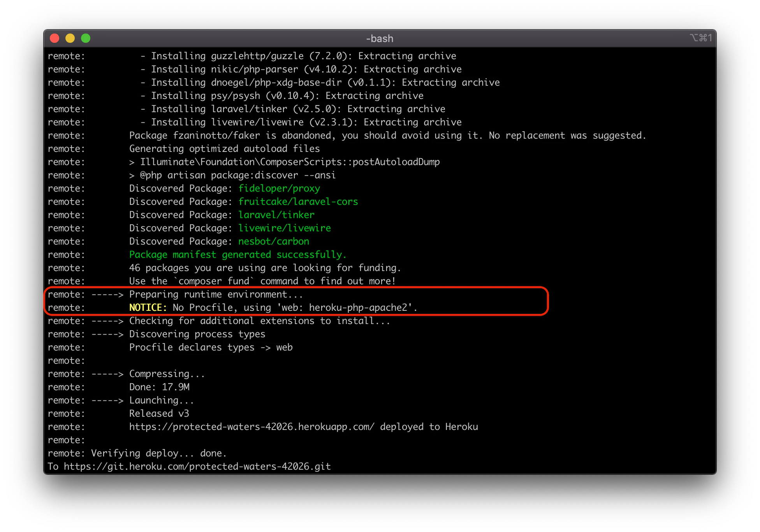
Task: Click the green zoom window button
Action: pyautogui.click(x=86, y=38)
